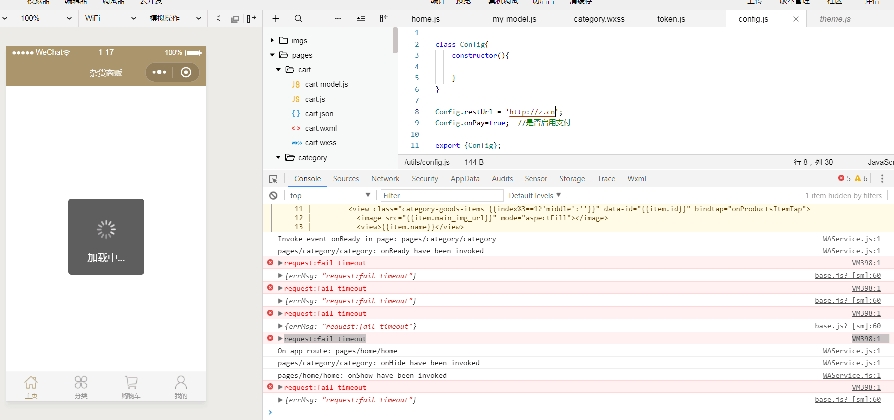Click the console Filter input field
Image resolution: width=894 pixels, height=420 pixels.
click(440, 195)
